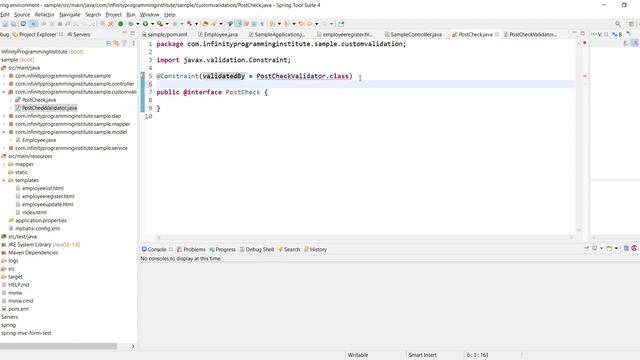Image resolution: width=640 pixels, height=360 pixels.
Task: Click Collapse All in Project Explorer
Action: 109,43
